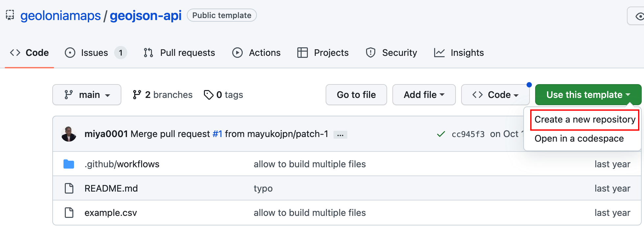Select Create a new repository
The width and height of the screenshot is (644, 232).
[585, 120]
